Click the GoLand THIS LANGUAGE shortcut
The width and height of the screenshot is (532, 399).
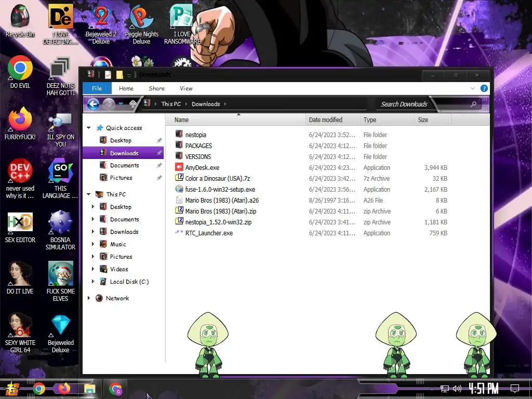coord(60,179)
